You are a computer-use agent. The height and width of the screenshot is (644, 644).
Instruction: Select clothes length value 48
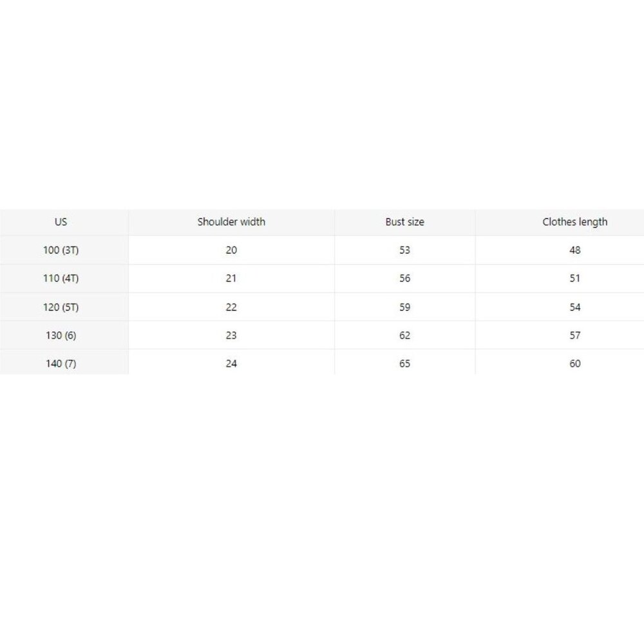tap(575, 250)
